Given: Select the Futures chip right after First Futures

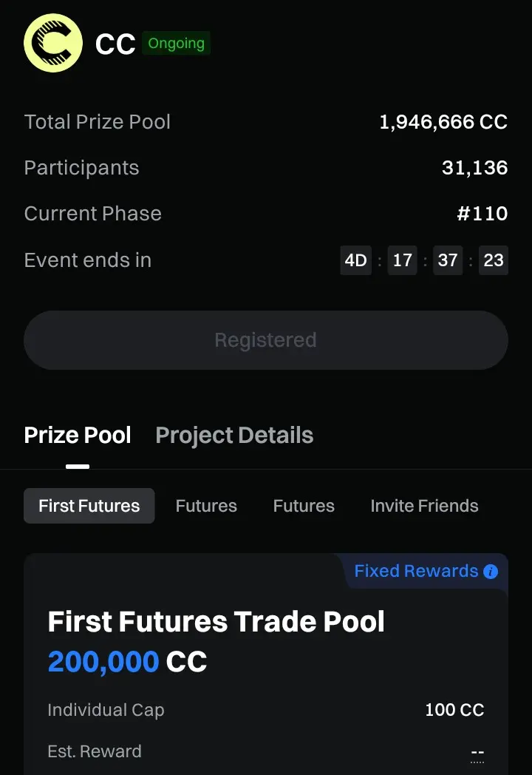Looking at the screenshot, I should pos(206,506).
